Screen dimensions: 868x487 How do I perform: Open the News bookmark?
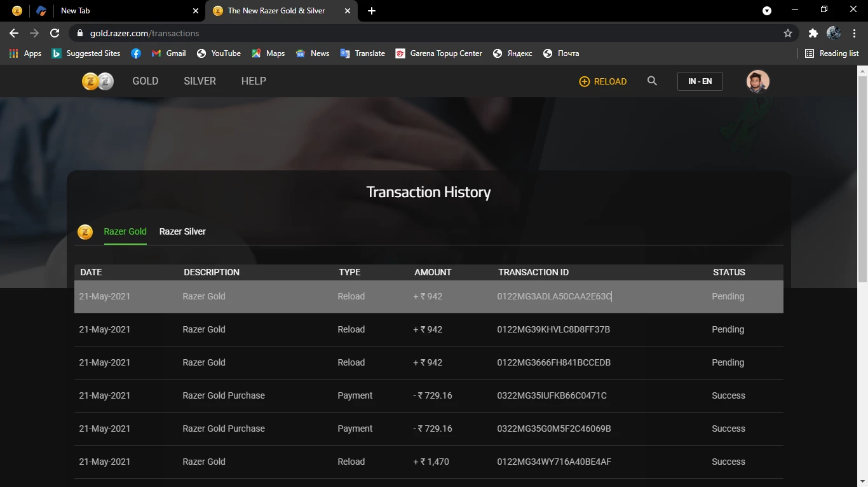[313, 53]
